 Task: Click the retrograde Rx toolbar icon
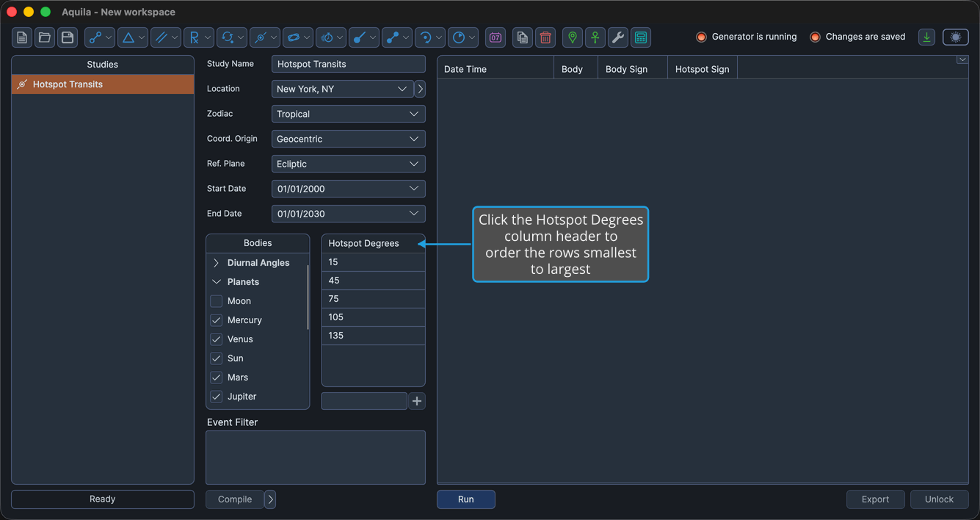coord(198,37)
